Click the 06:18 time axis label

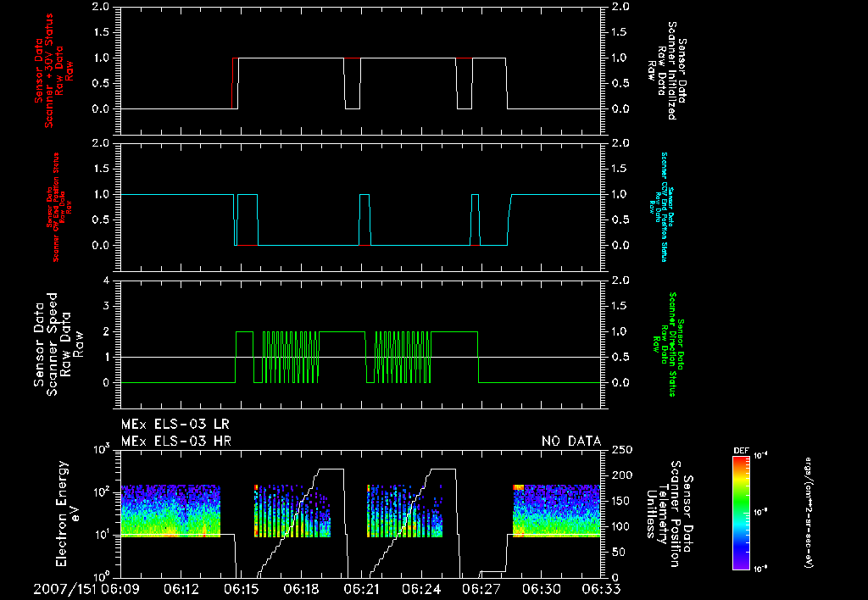click(302, 589)
